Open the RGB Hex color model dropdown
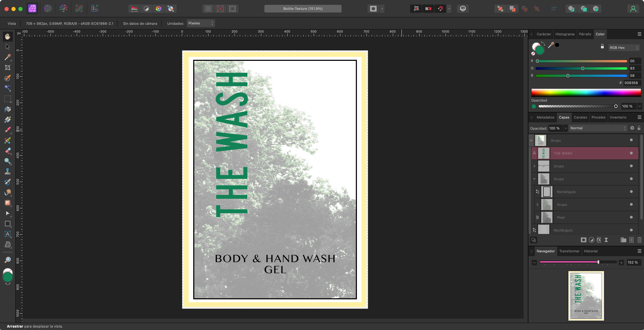 coord(624,47)
